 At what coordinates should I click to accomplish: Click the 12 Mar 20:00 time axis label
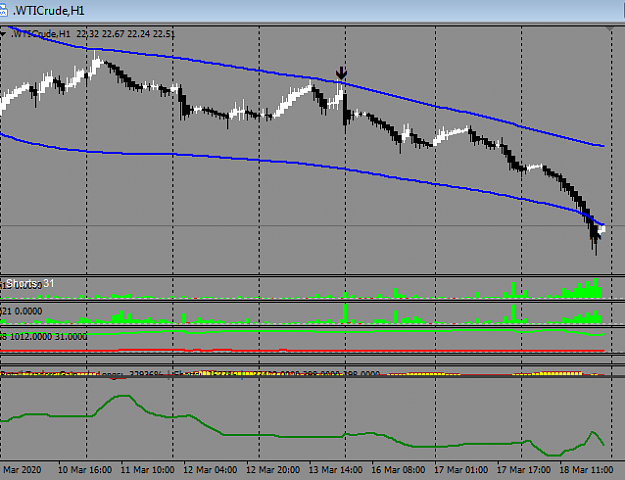pos(273,470)
